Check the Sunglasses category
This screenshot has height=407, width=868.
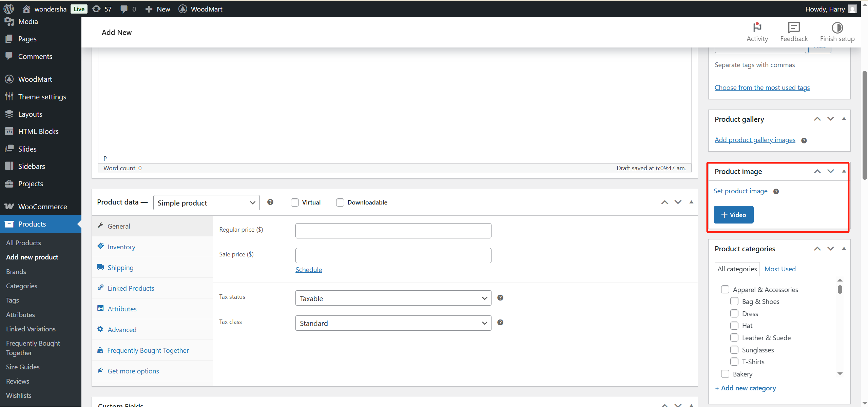tap(734, 350)
